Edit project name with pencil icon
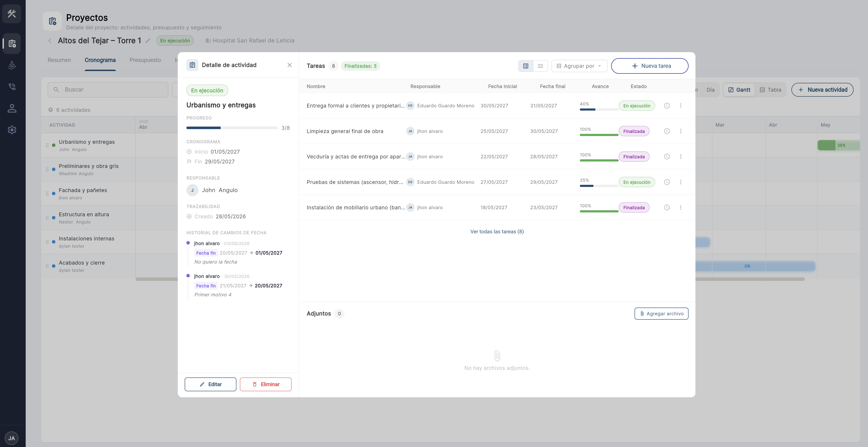 (x=148, y=40)
